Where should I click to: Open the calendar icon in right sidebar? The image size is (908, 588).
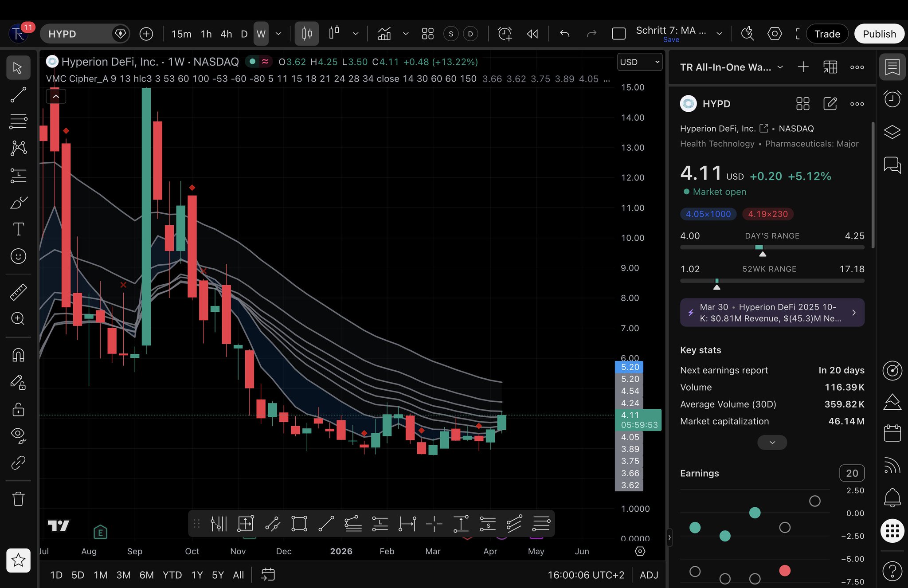[x=892, y=433]
